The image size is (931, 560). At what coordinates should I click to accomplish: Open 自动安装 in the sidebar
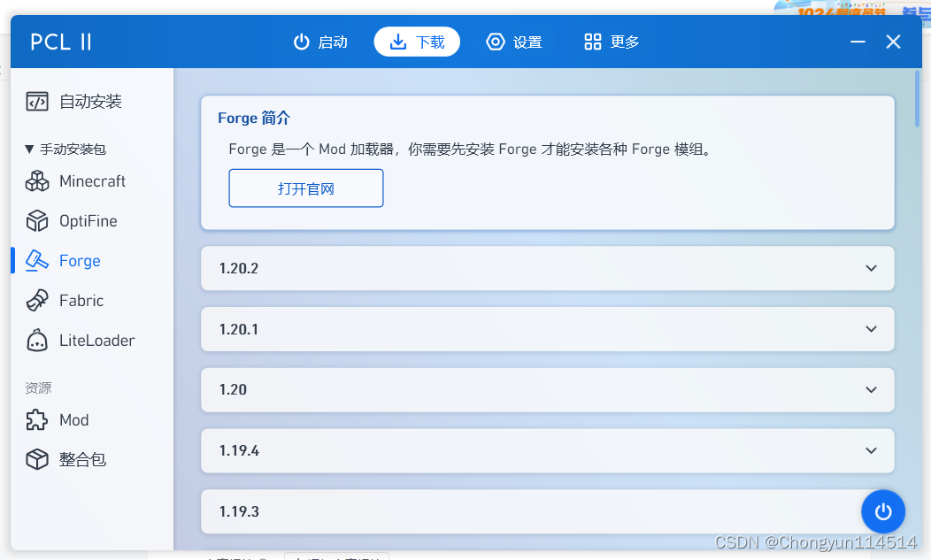[x=92, y=102]
